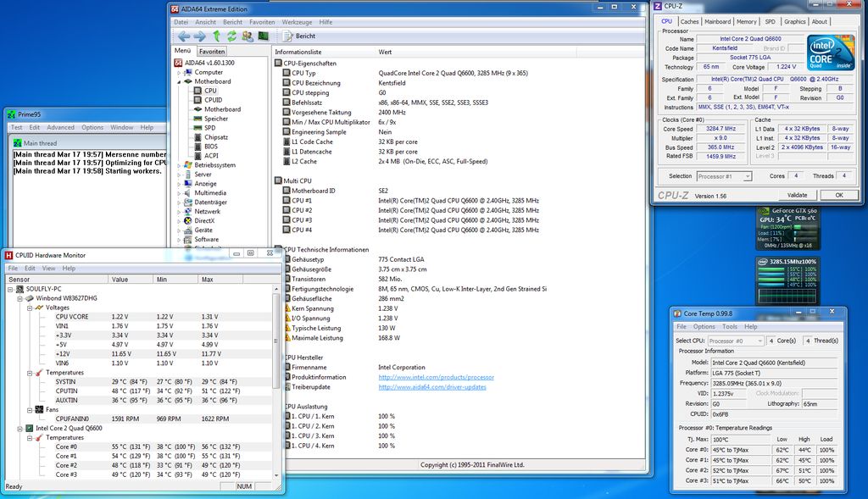
Task: Click the green up-arrow icon in AIDA64 toolbar
Action: pyautogui.click(x=216, y=36)
